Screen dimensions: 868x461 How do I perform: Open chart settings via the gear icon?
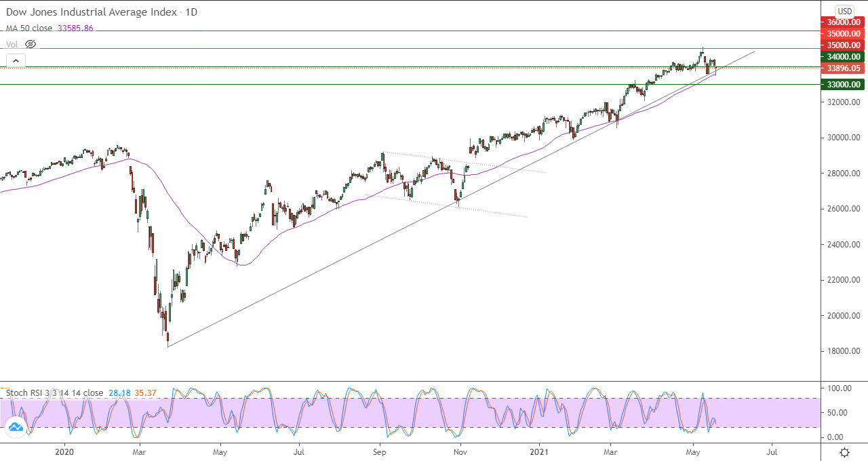844,452
